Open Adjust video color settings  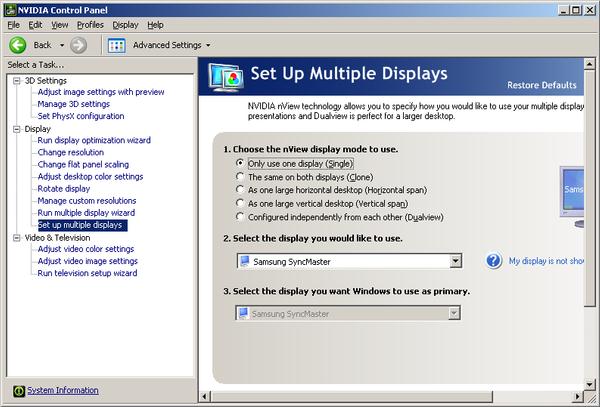point(86,249)
